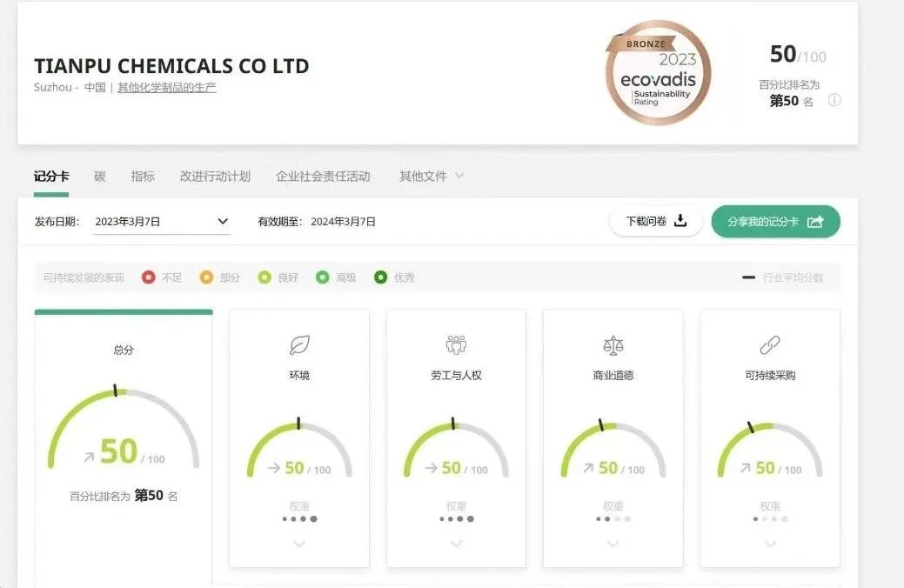Click the EcoVadis 2023 Bronze medal badge
The height and width of the screenshot is (588, 904).
(658, 73)
